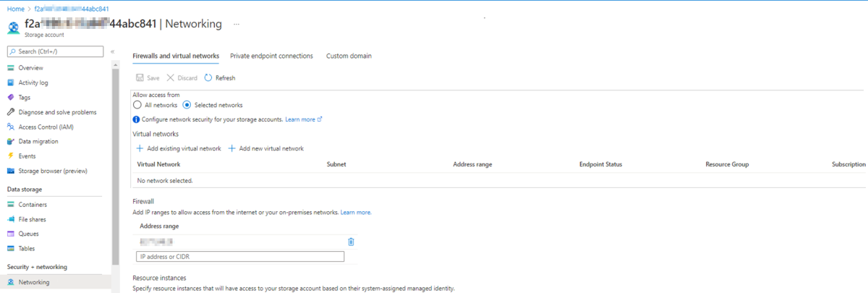The width and height of the screenshot is (868, 293).
Task: Open the ellipsis menu beside Networking title
Action: [x=236, y=24]
